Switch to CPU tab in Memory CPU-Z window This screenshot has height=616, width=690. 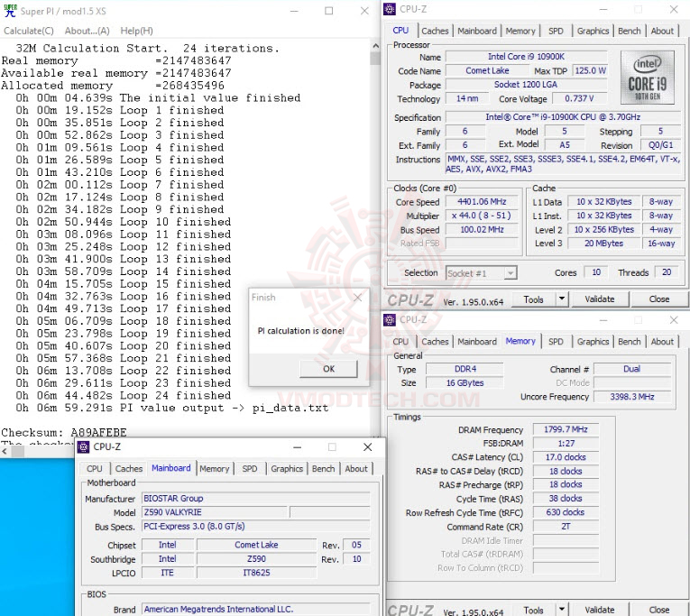(400, 342)
